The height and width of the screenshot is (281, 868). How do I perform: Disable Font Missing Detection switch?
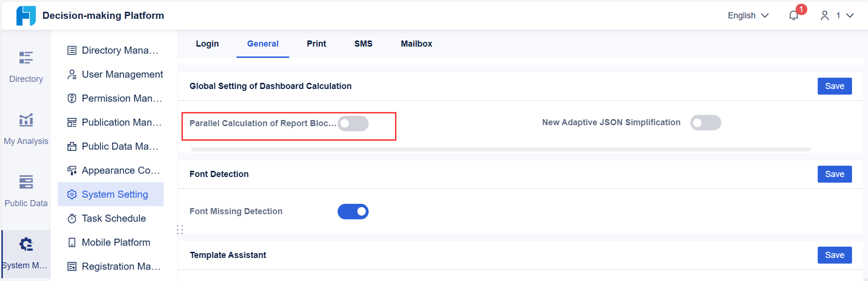(353, 212)
